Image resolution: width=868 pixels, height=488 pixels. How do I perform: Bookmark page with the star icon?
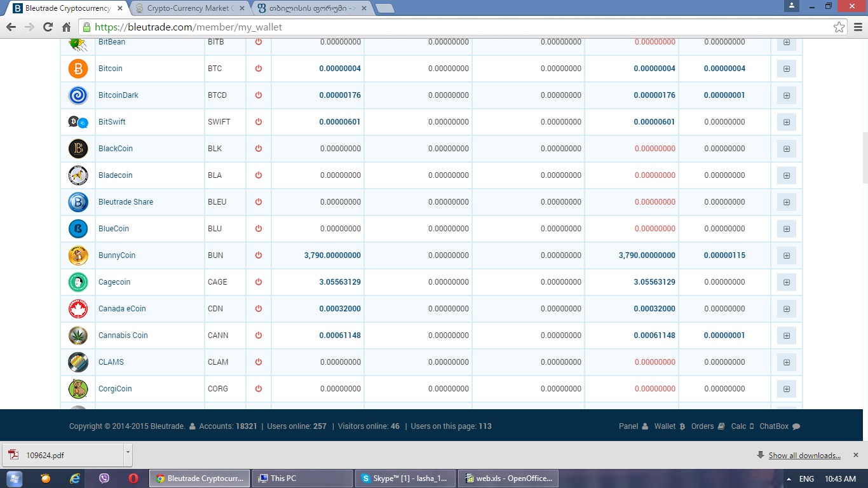[x=839, y=27]
